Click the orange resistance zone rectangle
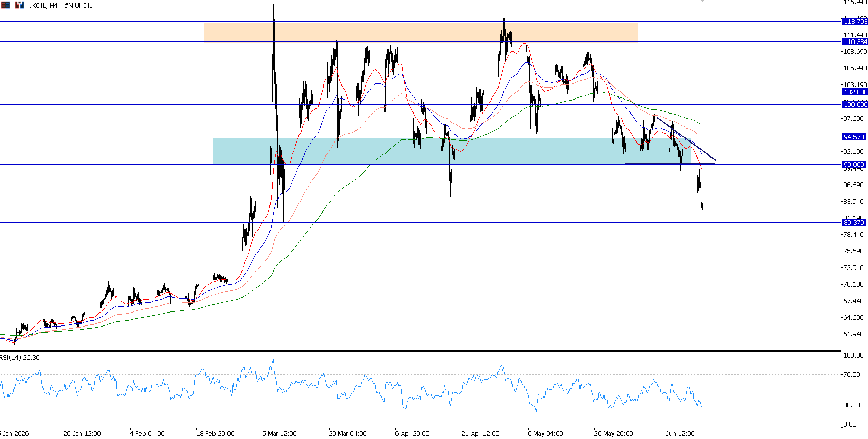The image size is (868, 439). click(420, 32)
